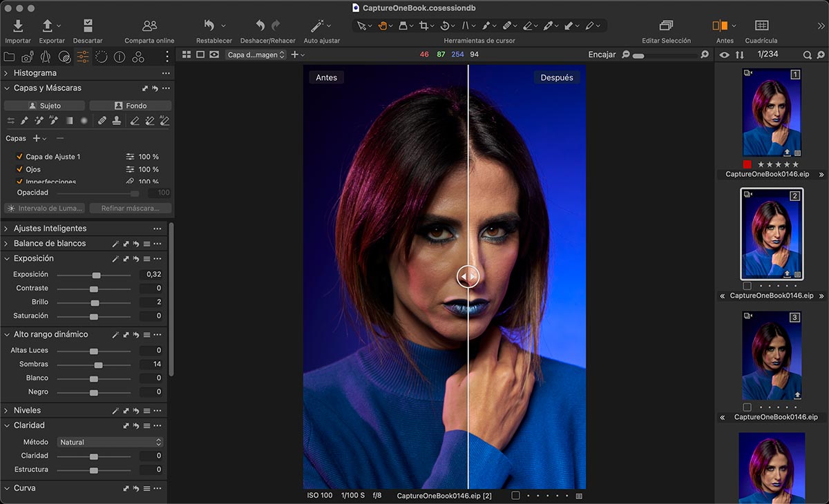The width and height of the screenshot is (829, 504).
Task: Disable the Ojos layer checkbox
Action: pos(19,169)
